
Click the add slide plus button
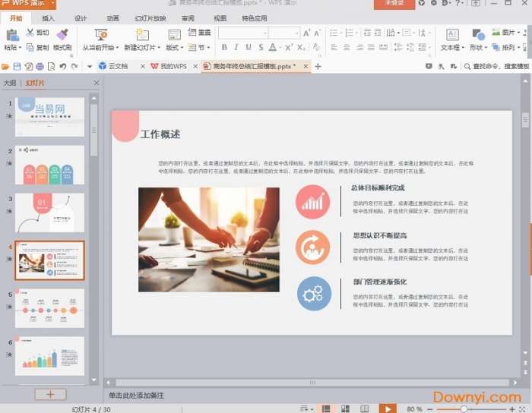click(x=50, y=394)
